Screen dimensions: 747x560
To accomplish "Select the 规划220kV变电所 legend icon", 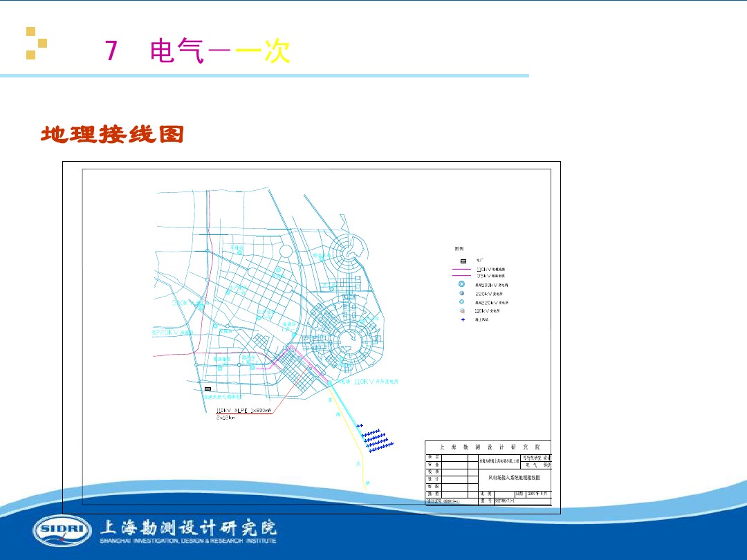I will [x=461, y=302].
